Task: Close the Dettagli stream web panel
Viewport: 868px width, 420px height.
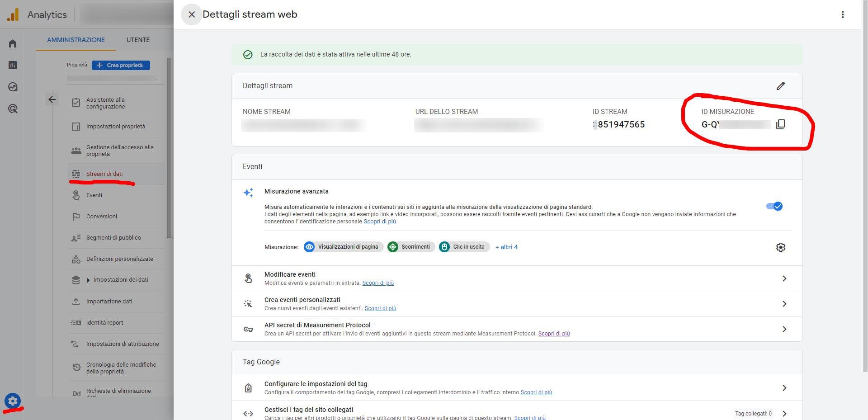Action: 191,14
